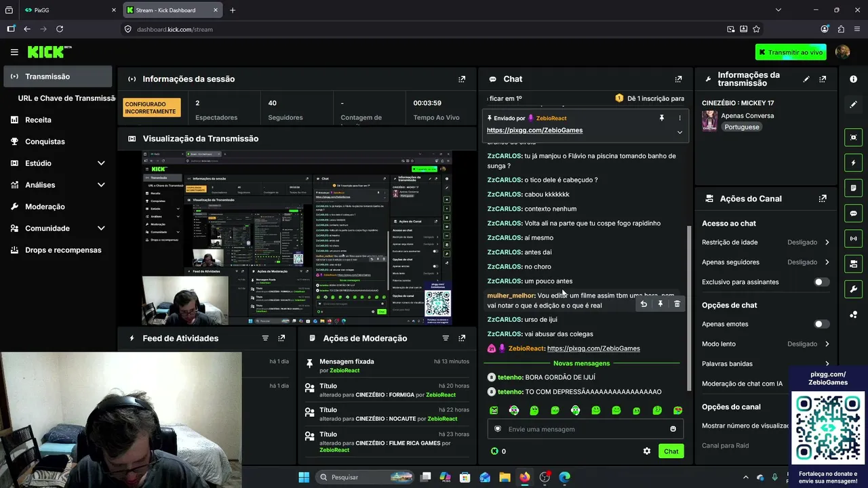Click the CONFIGURADO INCORRETAMENTE warning badge
Viewport: 868px width, 488px height.
(x=152, y=108)
